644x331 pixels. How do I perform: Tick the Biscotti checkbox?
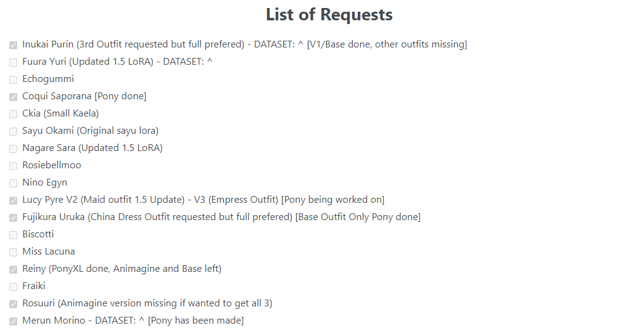(13, 235)
